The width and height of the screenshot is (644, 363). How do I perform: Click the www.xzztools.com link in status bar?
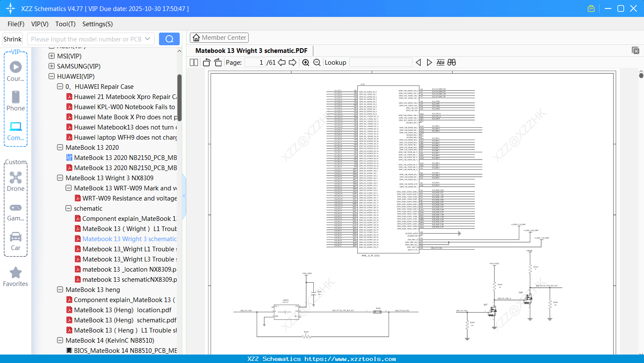click(x=350, y=359)
